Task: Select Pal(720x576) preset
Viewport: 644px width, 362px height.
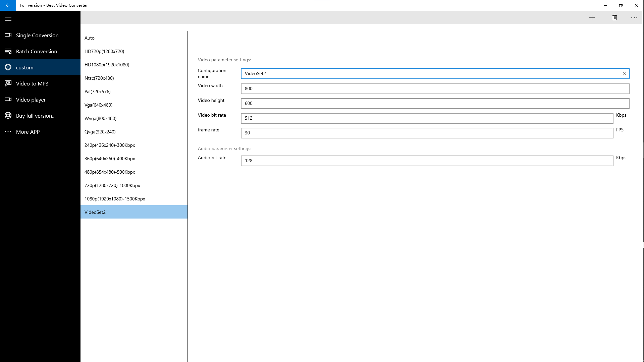Action: coord(134,92)
